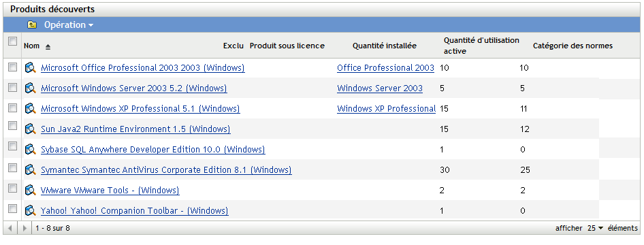This screenshot has height=245, width=644.
Task: Click the product icon for Symantec AntiVirus
Action: (31, 170)
